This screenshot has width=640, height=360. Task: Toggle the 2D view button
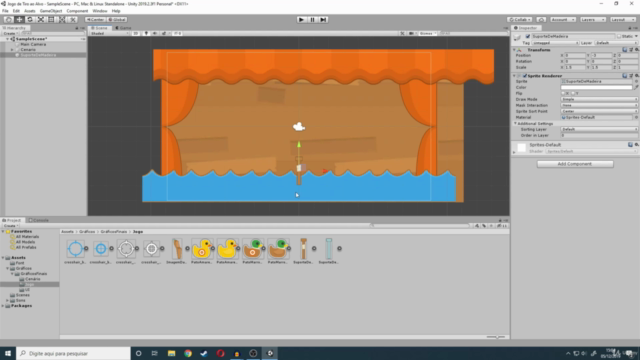coord(136,33)
